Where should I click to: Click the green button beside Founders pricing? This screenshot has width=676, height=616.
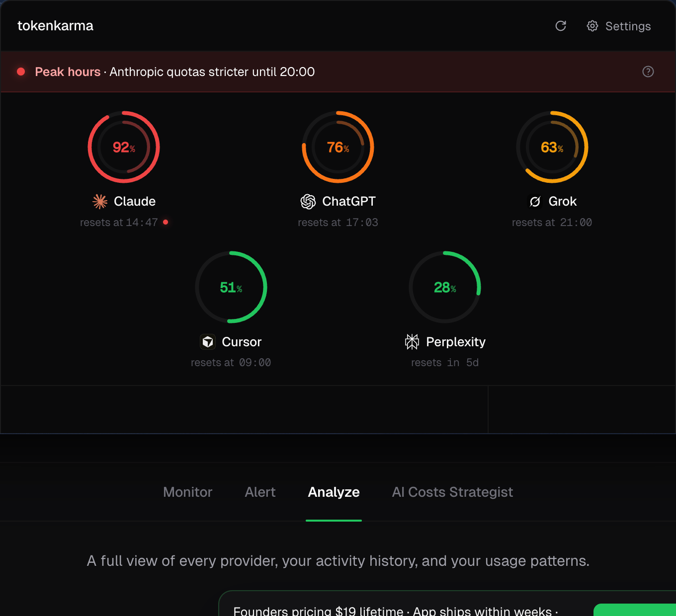coord(635,610)
